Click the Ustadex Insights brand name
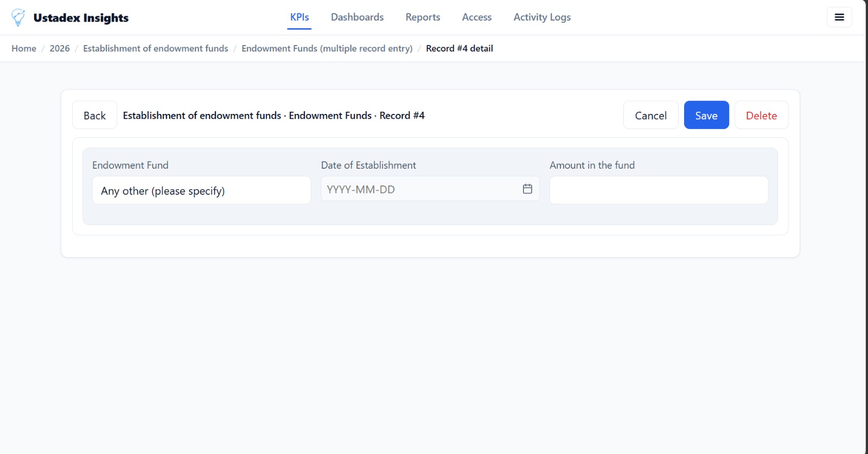The height and width of the screenshot is (454, 868). (81, 18)
